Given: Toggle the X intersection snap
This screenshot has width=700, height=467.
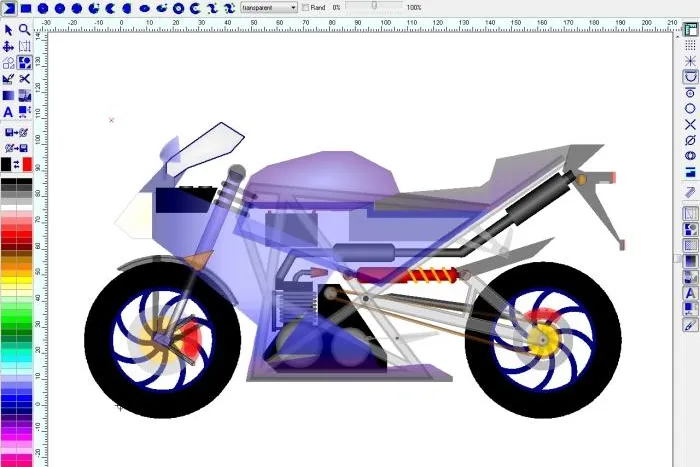Looking at the screenshot, I should click(x=690, y=125).
